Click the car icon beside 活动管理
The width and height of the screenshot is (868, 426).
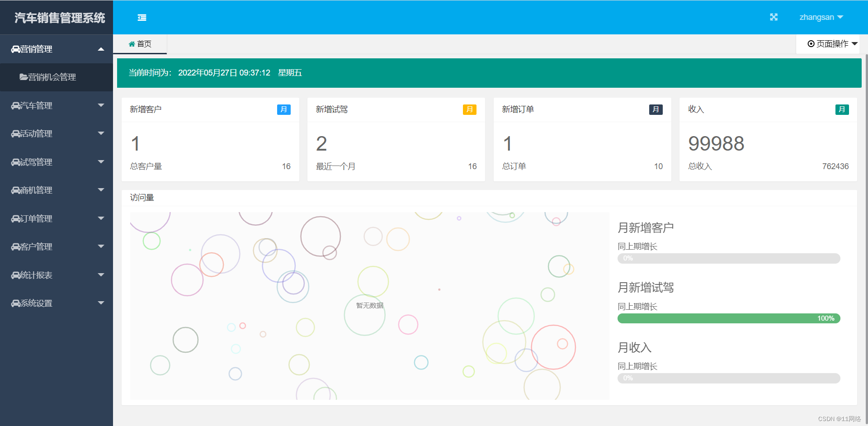(x=16, y=134)
